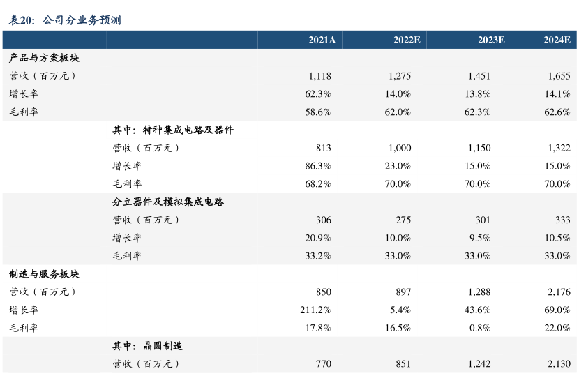Click the '其中:晶圆制造' subsection heading

point(148,346)
